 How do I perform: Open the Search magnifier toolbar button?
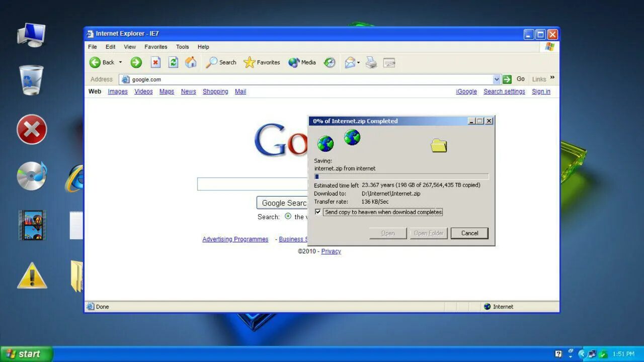pos(221,62)
